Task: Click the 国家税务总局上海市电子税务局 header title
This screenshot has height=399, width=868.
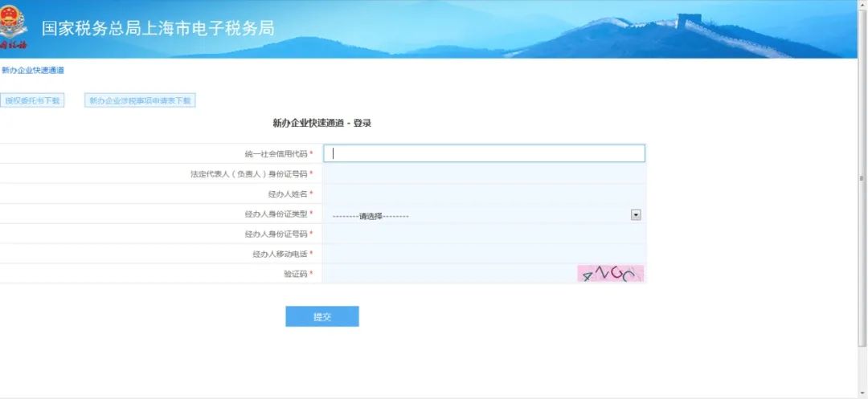Action: pyautogui.click(x=158, y=28)
